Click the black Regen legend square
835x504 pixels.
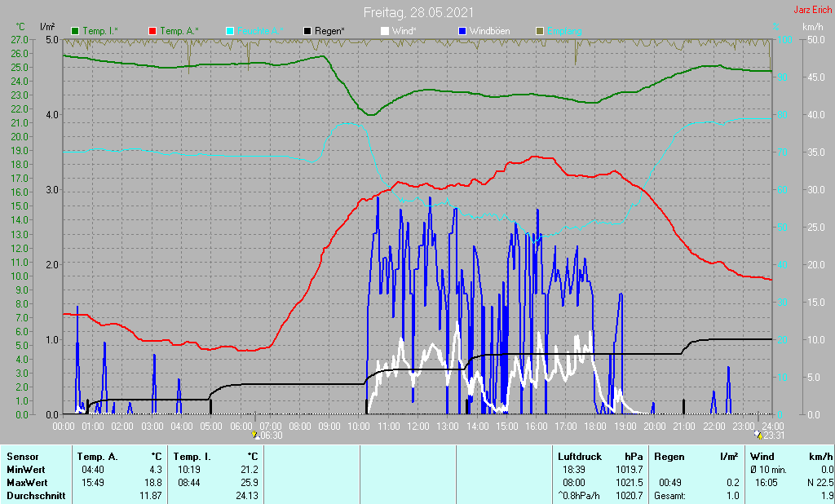tap(307, 31)
